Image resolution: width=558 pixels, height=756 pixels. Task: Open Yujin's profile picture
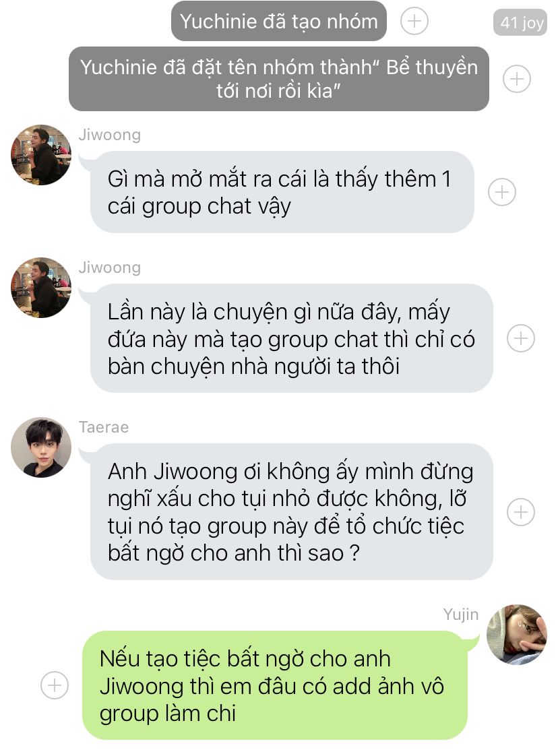[516, 635]
